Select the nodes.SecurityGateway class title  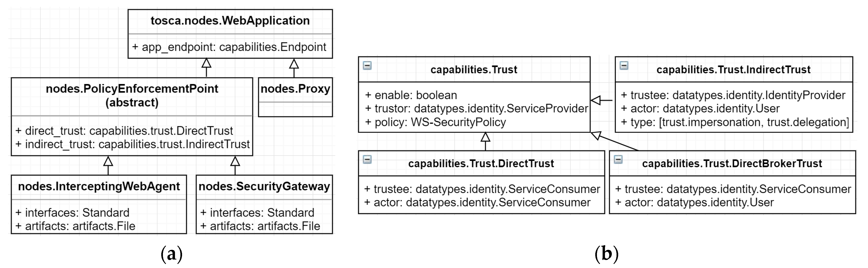264,187
